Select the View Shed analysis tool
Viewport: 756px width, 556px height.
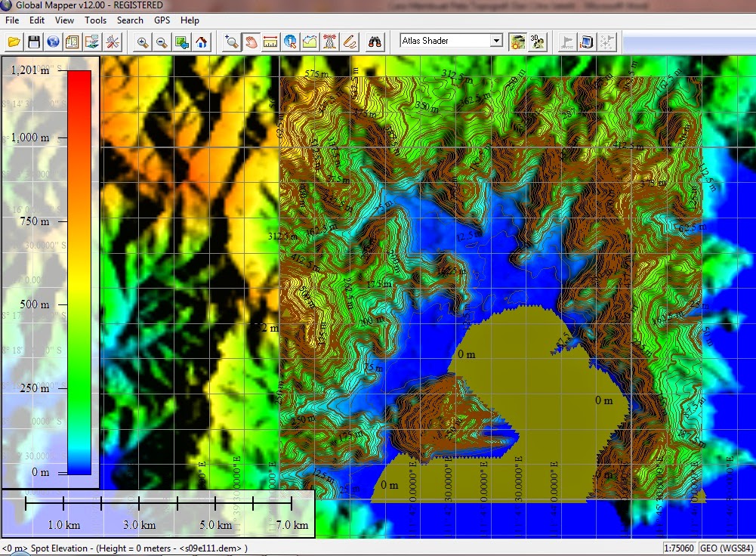pos(330,42)
